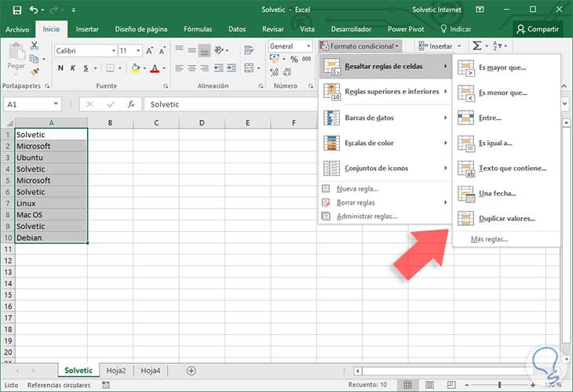The width and height of the screenshot is (573, 392).
Task: Click the thousands separator 000 icon
Action: pos(307,59)
